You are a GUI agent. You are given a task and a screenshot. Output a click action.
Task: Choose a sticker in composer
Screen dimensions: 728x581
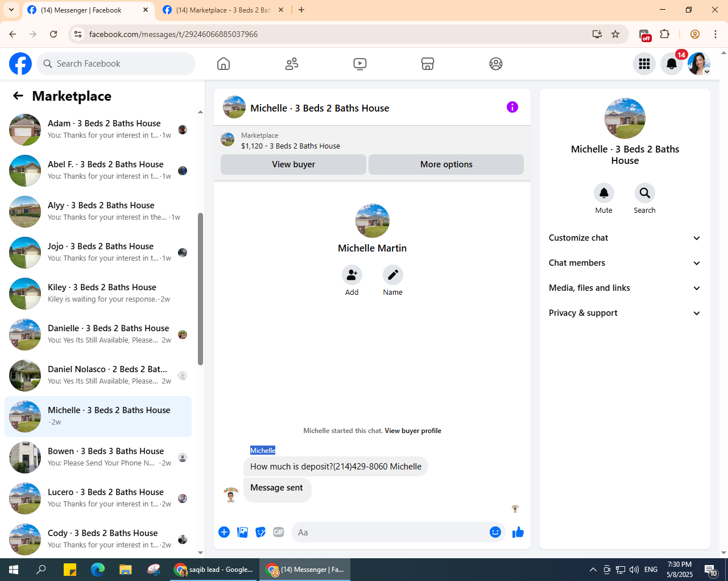(260, 532)
